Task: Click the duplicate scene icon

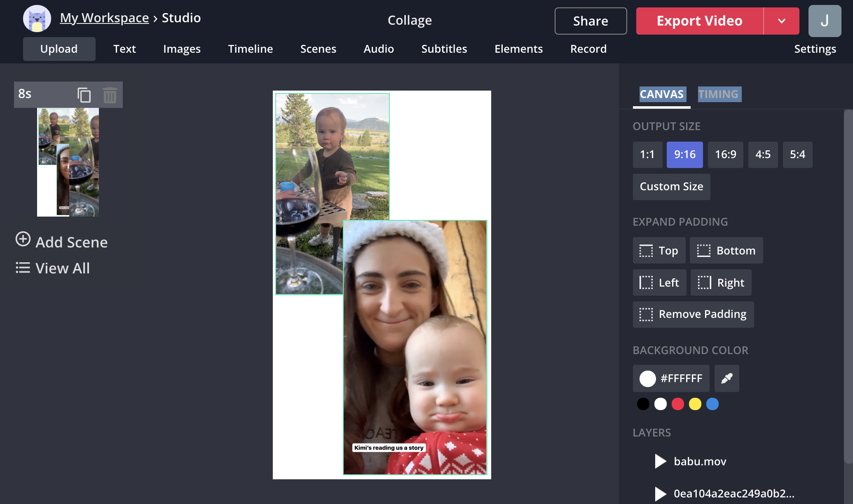Action: (x=84, y=95)
